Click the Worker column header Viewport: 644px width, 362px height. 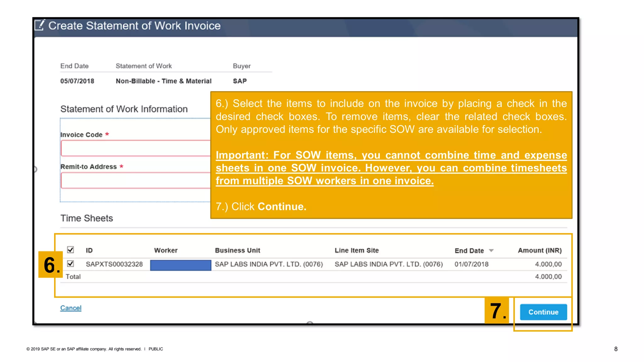click(x=166, y=250)
